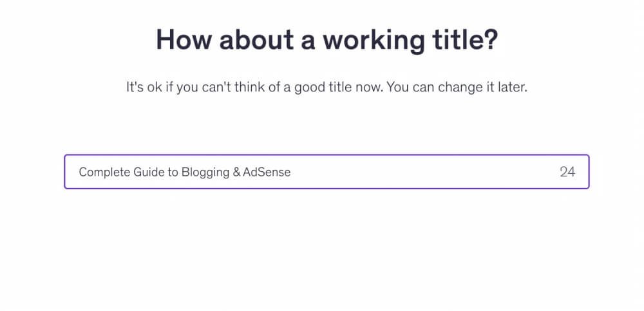This screenshot has height=311, width=644.
Task: Place cursor right before "Complete" in the field
Action: [x=79, y=172]
